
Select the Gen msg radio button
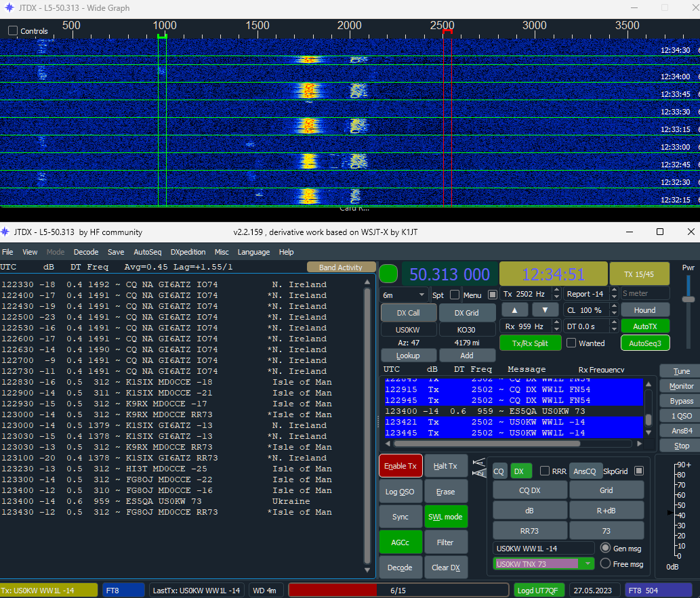click(605, 548)
